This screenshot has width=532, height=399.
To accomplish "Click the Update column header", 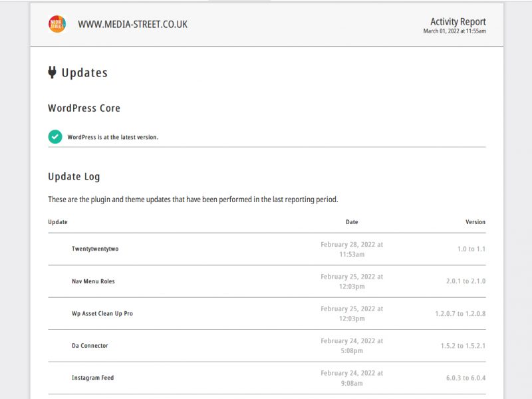I will [58, 222].
